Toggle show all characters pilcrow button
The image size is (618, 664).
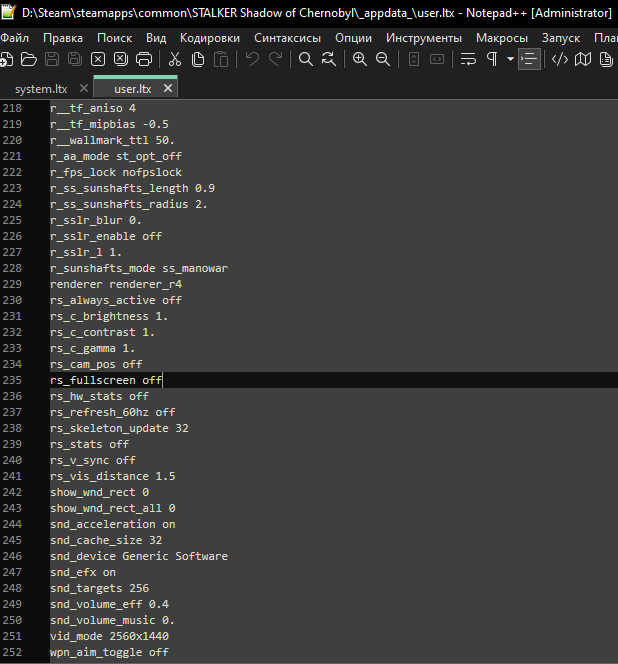[491, 59]
